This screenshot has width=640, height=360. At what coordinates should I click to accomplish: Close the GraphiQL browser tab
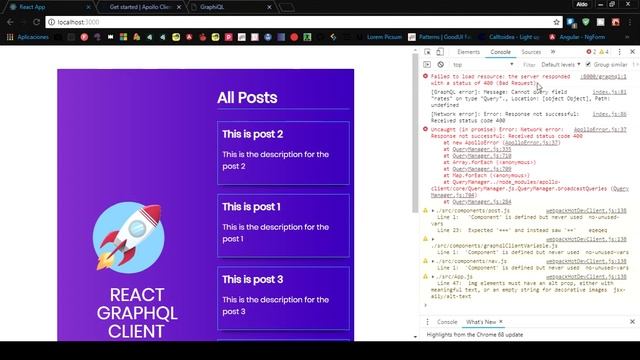269,7
